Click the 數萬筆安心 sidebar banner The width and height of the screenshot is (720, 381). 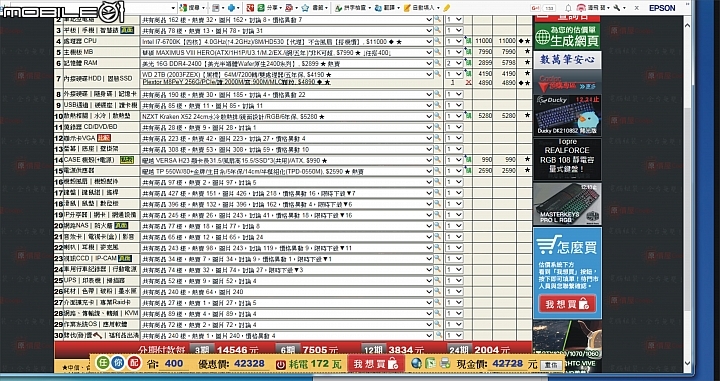pos(567,59)
